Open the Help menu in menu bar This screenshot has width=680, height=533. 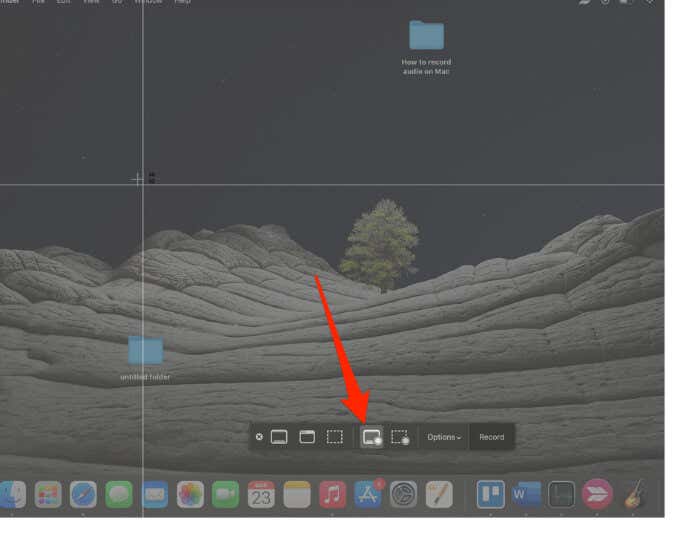point(183,2)
